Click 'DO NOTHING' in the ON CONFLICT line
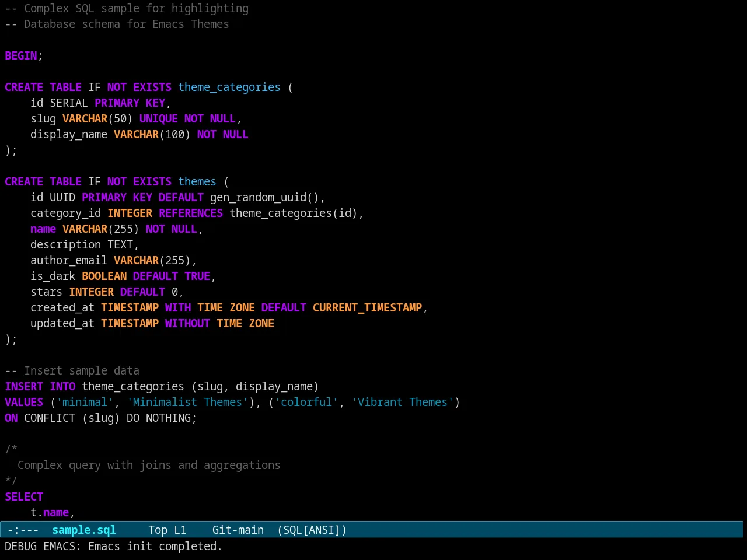 pyautogui.click(x=159, y=418)
